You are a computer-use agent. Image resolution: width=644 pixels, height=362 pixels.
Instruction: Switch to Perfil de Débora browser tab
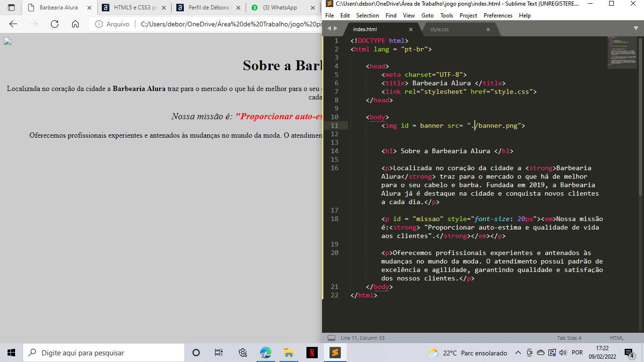tap(209, 8)
